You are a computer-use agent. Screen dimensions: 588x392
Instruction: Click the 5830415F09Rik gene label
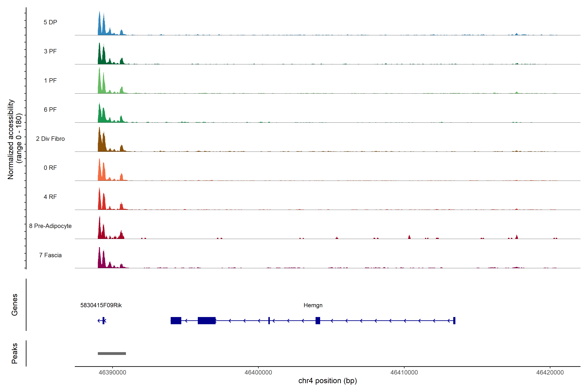point(101,305)
